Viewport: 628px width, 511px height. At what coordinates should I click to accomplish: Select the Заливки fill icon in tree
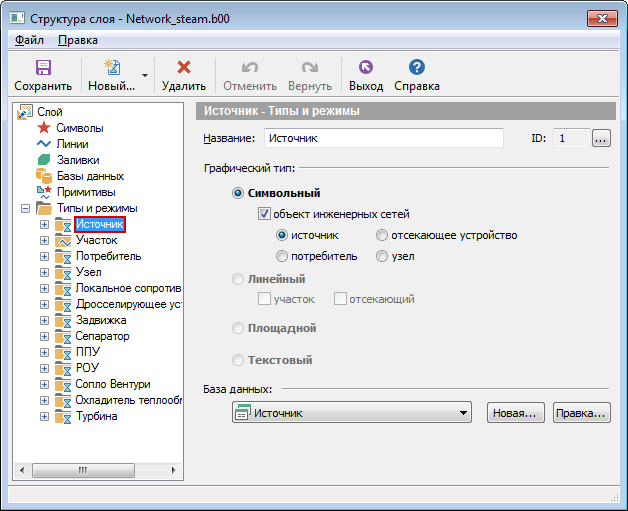coord(43,160)
